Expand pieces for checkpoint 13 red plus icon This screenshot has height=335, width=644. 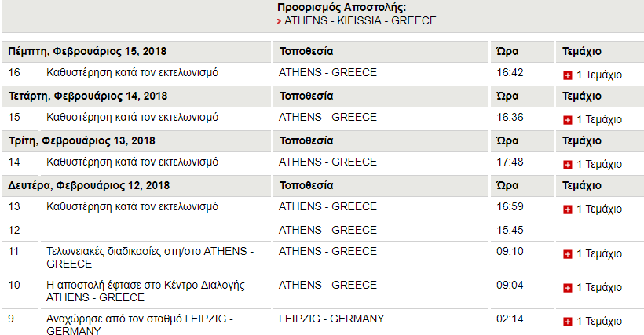(x=568, y=209)
